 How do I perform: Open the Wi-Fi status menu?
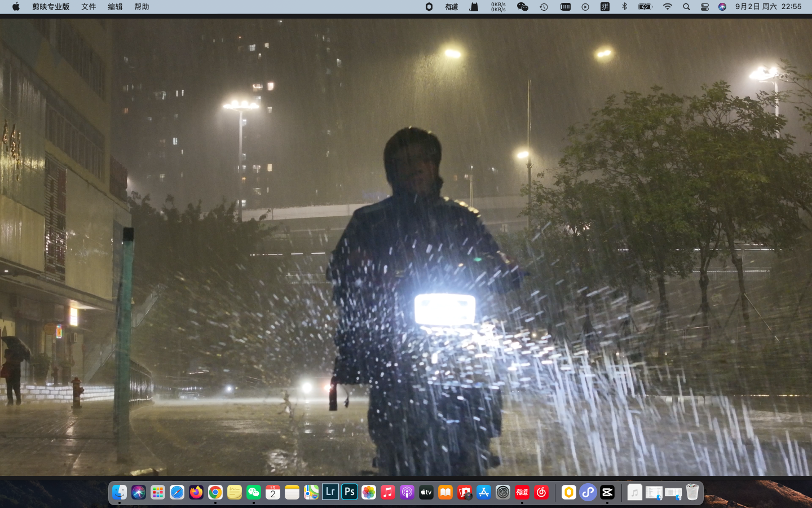point(668,7)
